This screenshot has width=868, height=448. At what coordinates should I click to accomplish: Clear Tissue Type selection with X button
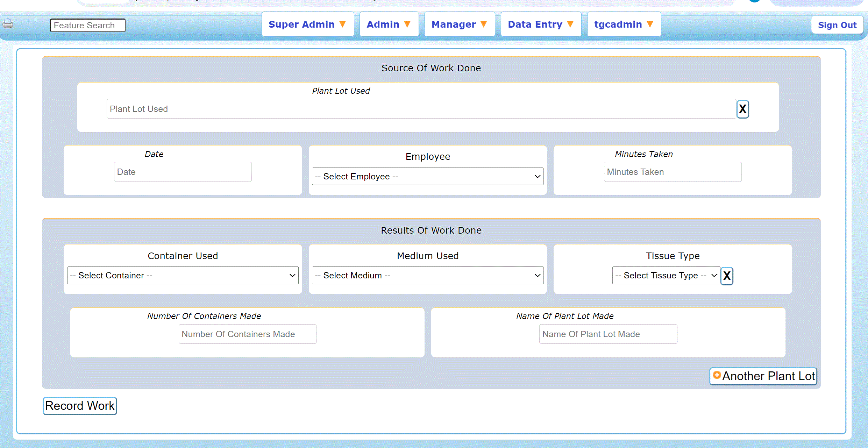pos(727,276)
